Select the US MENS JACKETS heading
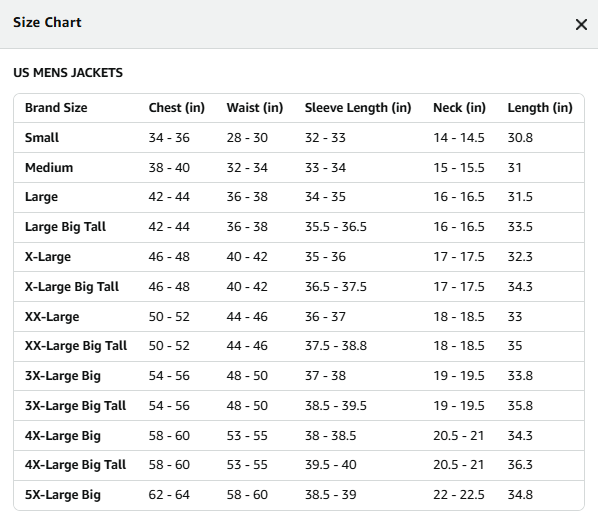598x525 pixels. point(68,72)
